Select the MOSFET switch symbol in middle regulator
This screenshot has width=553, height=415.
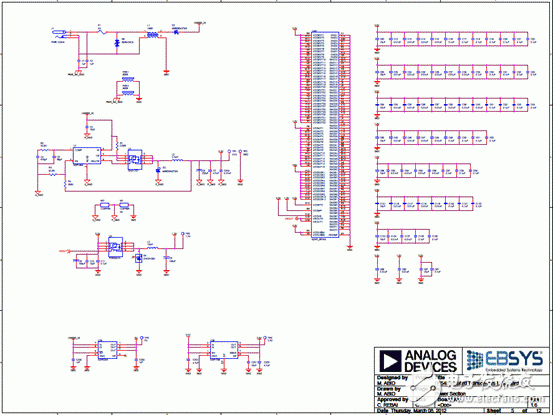coord(135,159)
